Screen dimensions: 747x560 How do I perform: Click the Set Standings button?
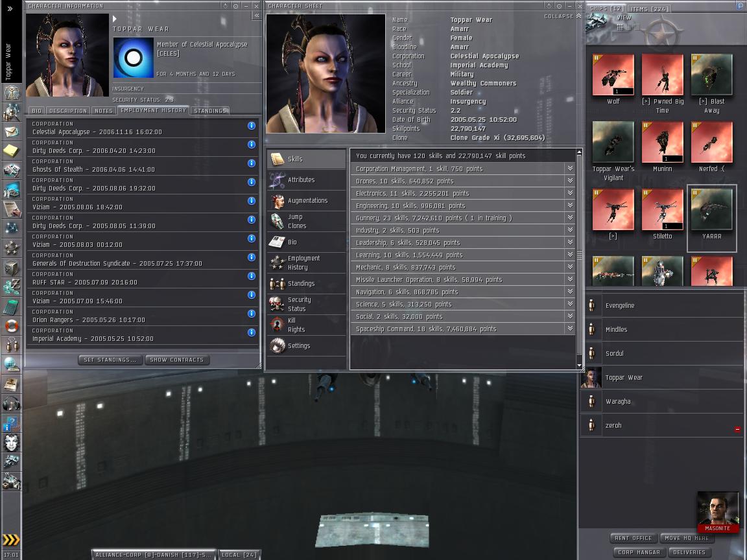tap(110, 360)
